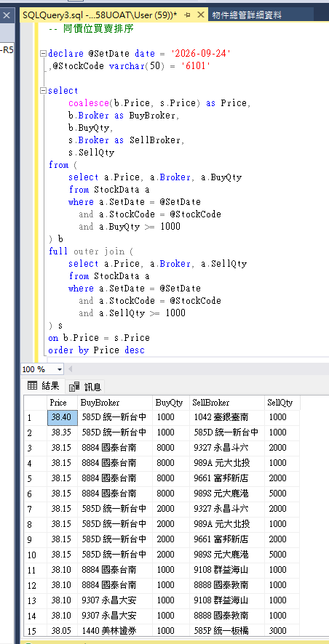Place cursor on 'full outer join ('
The image size is (329, 644).
pos(91,251)
